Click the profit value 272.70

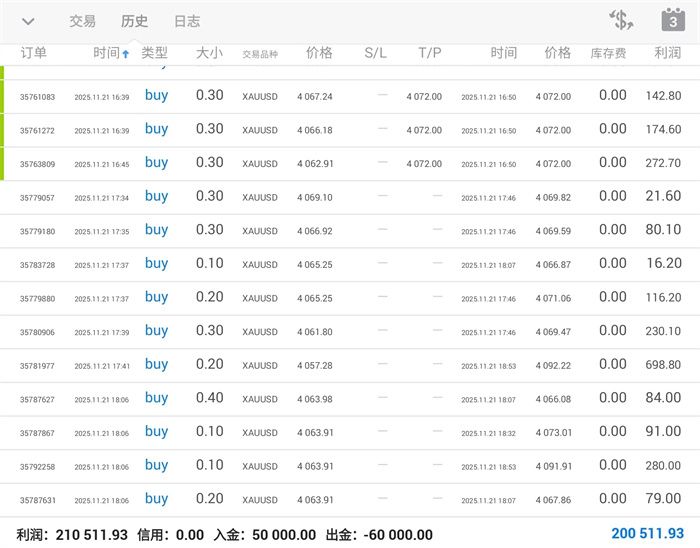point(663,162)
